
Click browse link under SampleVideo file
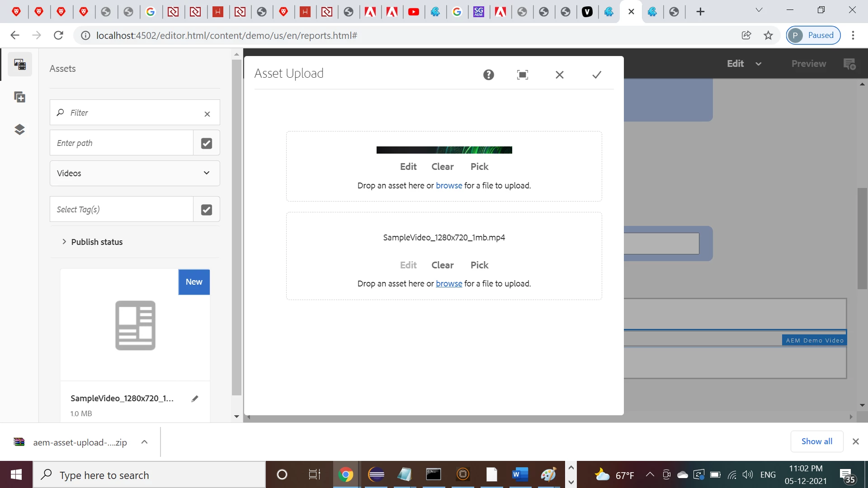[448, 284]
